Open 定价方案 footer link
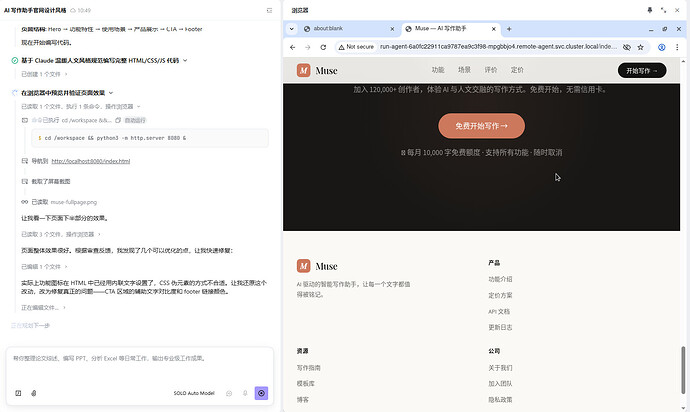 pyautogui.click(x=500, y=295)
